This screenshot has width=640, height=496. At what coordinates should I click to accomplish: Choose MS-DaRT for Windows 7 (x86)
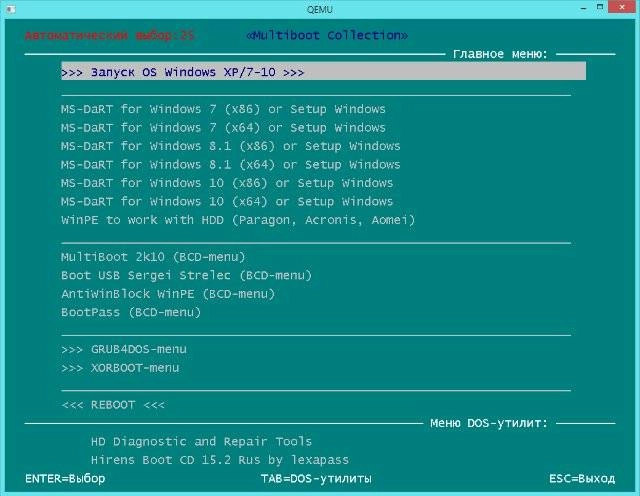point(223,109)
